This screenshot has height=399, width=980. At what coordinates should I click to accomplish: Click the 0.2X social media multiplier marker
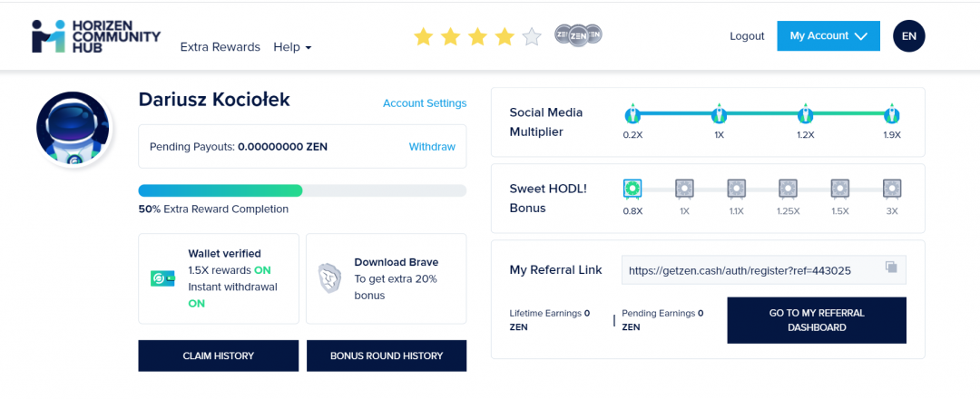coord(632,114)
